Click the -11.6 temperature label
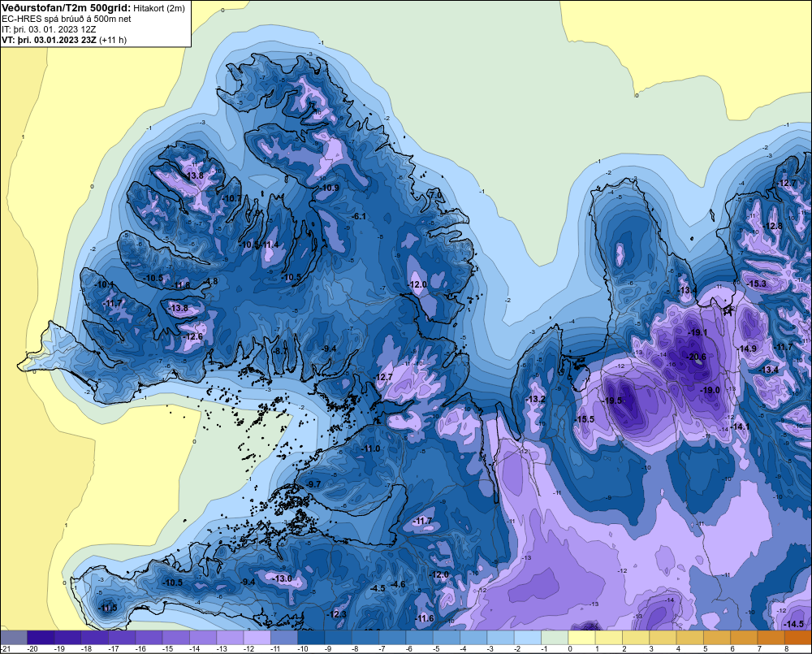The width and height of the screenshot is (812, 654). (x=425, y=618)
